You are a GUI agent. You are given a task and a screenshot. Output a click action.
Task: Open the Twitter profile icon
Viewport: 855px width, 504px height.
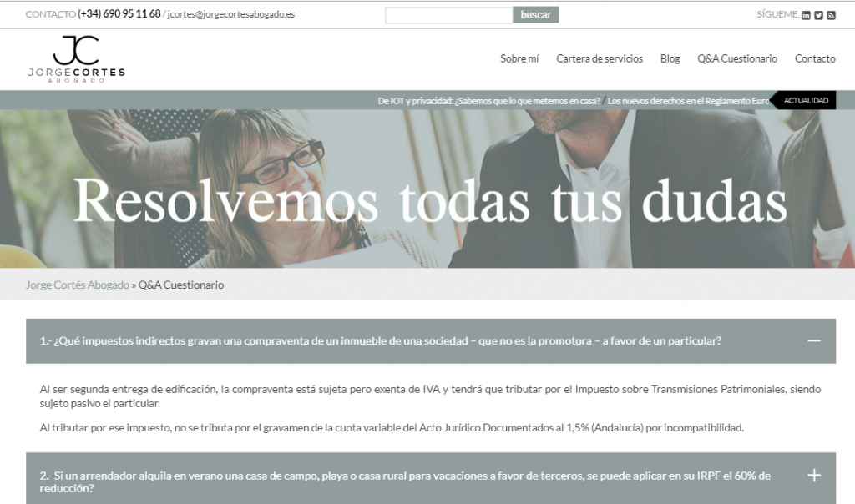[x=818, y=15]
